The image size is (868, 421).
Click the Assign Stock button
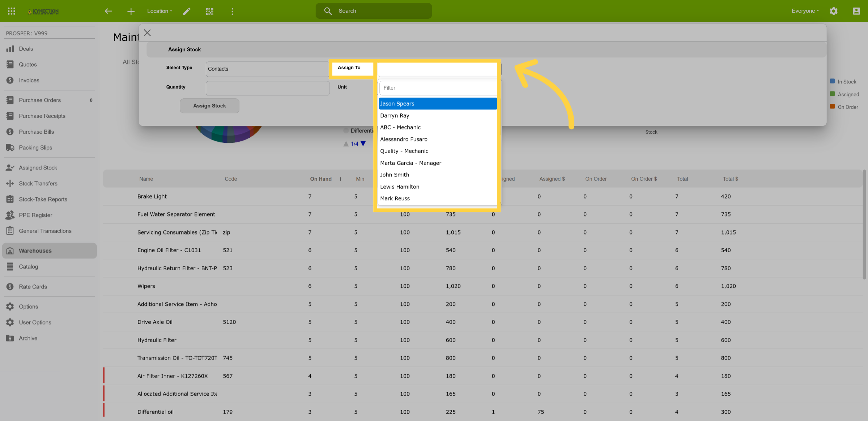[x=209, y=106]
